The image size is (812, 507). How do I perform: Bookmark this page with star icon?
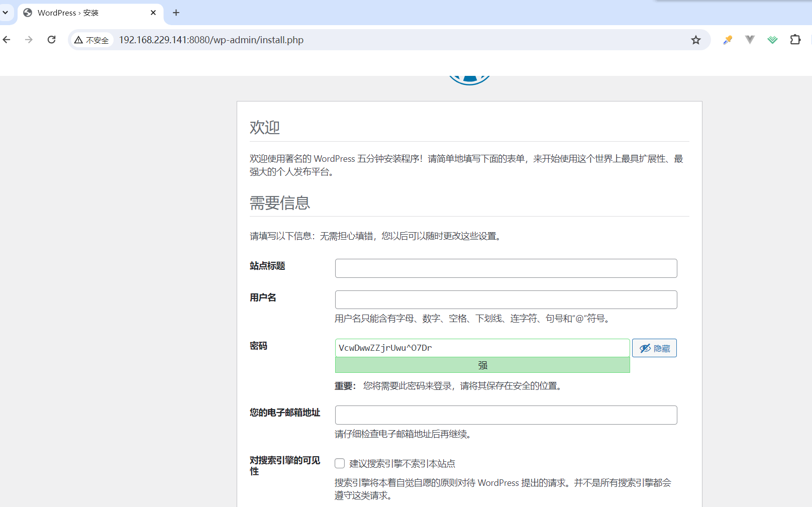pyautogui.click(x=695, y=40)
